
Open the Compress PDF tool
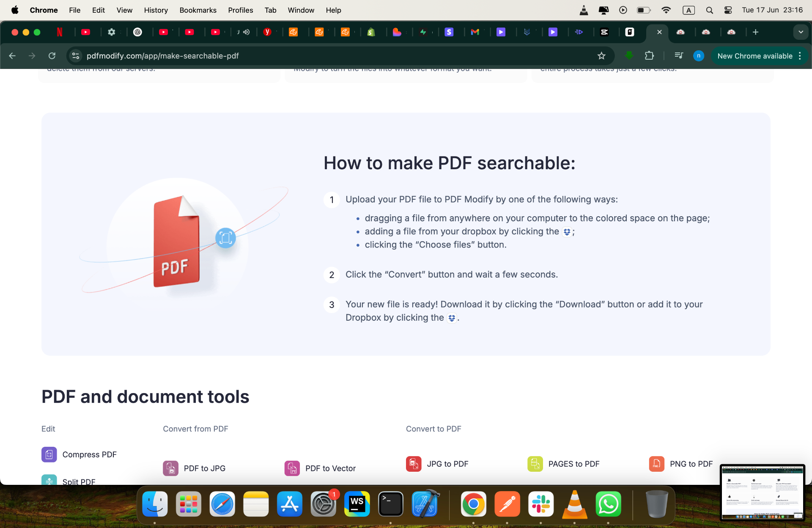(79, 454)
